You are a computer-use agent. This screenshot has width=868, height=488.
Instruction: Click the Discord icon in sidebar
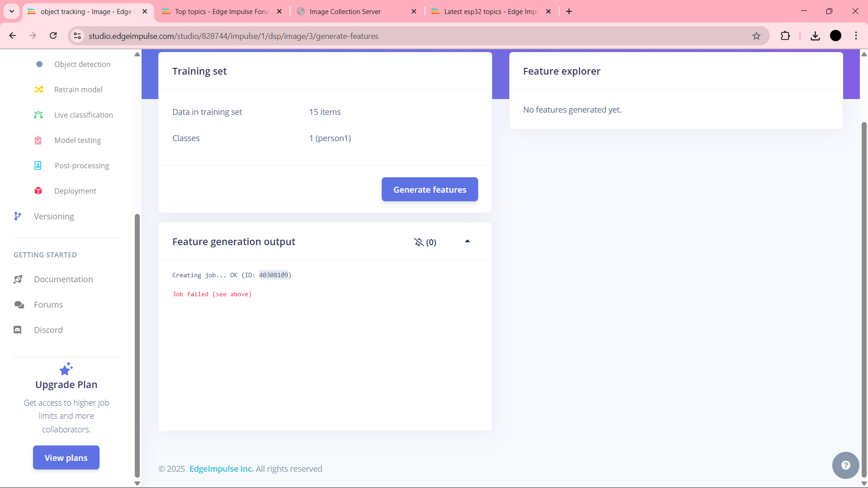pos(18,330)
